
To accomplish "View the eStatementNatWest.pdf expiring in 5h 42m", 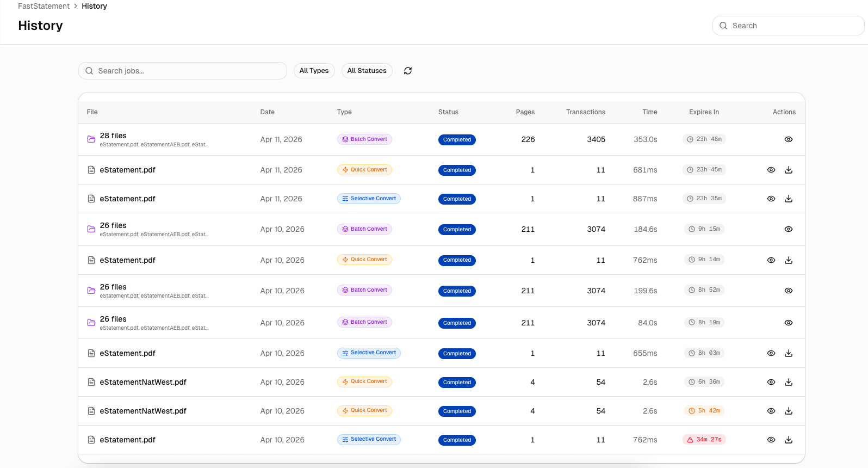I will [771, 411].
